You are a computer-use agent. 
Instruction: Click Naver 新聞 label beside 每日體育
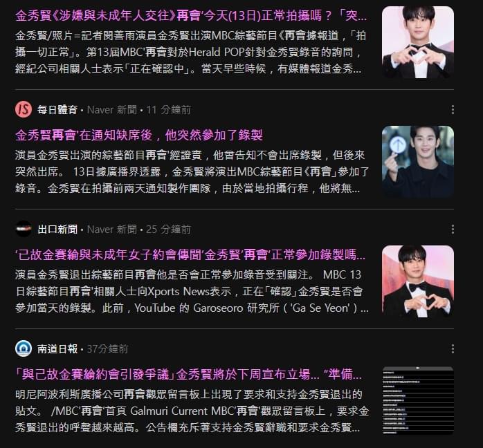click(112, 110)
